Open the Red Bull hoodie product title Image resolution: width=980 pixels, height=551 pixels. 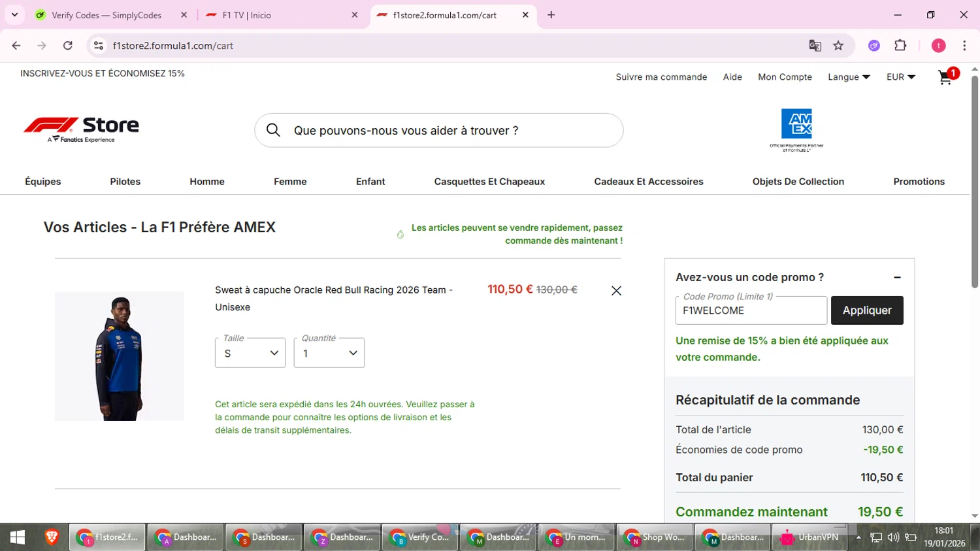(x=334, y=298)
